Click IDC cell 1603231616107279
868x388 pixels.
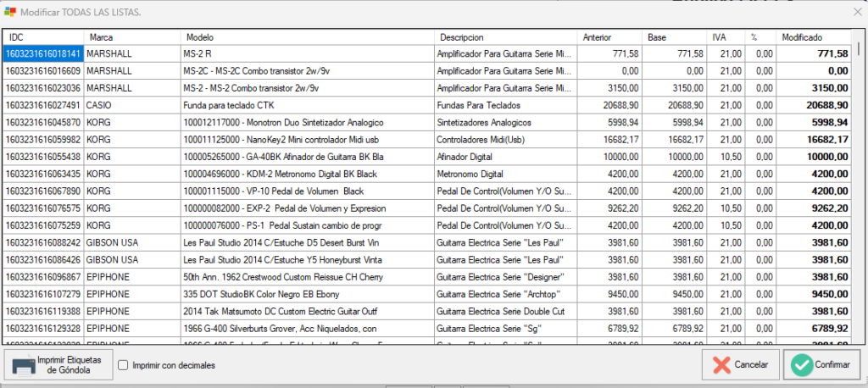[43, 294]
